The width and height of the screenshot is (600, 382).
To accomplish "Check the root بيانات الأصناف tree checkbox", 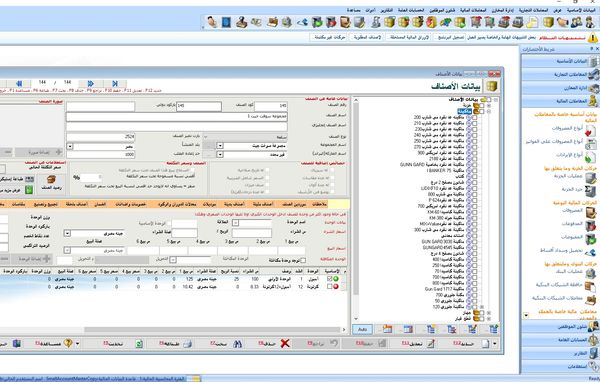I will [x=488, y=100].
